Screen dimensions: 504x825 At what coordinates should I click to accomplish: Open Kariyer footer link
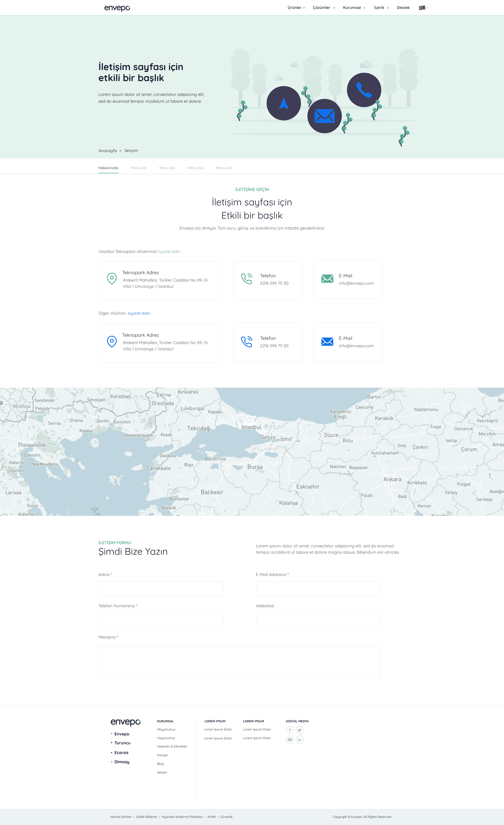coord(162,755)
